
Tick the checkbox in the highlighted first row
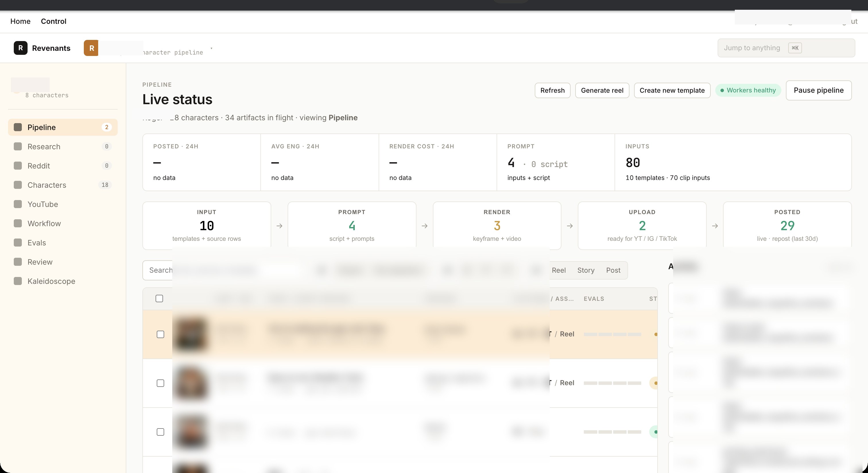[x=160, y=334]
